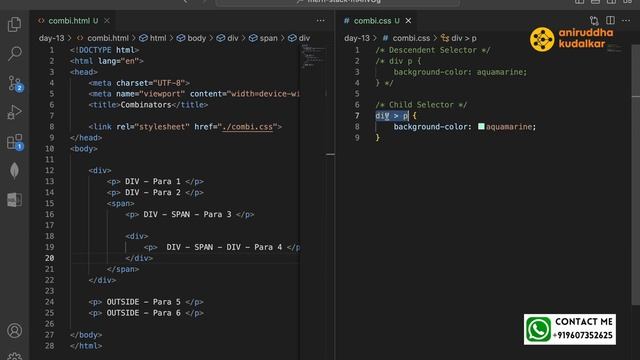The image size is (640, 360).
Task: Open the Run and Debug view
Action: (x=15, y=112)
